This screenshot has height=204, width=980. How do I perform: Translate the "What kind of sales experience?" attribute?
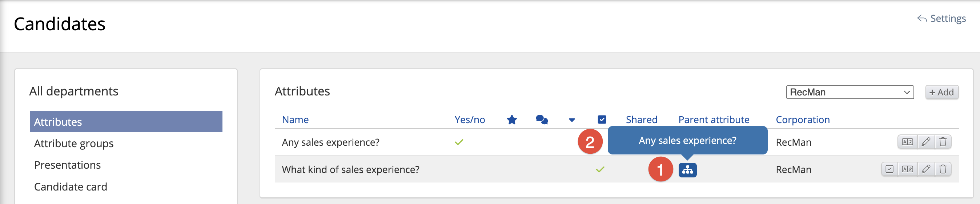[x=907, y=169]
